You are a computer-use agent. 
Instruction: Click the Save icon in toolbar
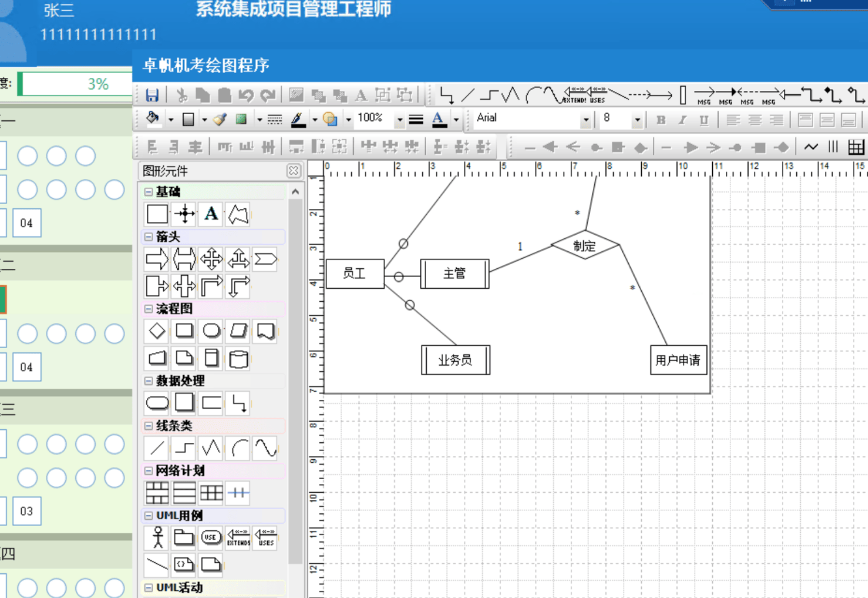tap(152, 95)
